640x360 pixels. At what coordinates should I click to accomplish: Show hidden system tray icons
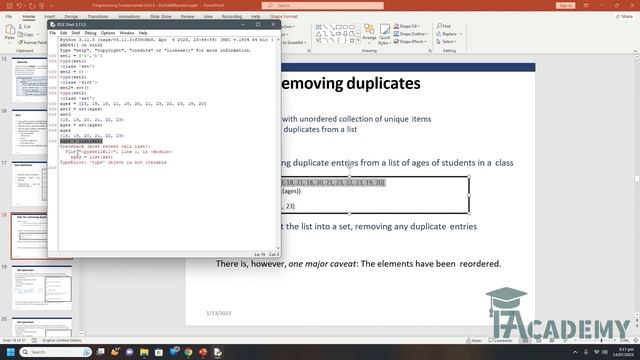point(575,352)
